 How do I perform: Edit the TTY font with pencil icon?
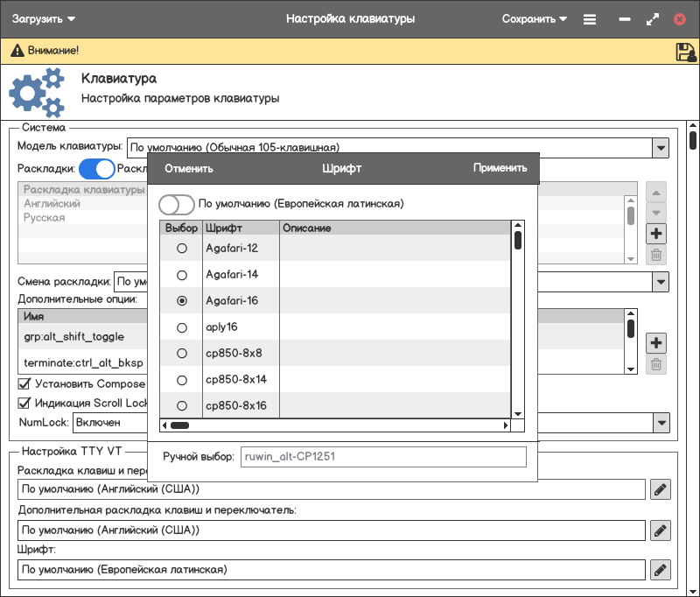click(x=661, y=570)
